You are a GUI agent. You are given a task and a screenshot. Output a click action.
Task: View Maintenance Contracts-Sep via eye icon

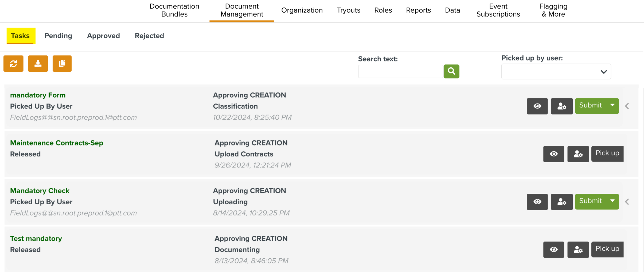pyautogui.click(x=553, y=154)
